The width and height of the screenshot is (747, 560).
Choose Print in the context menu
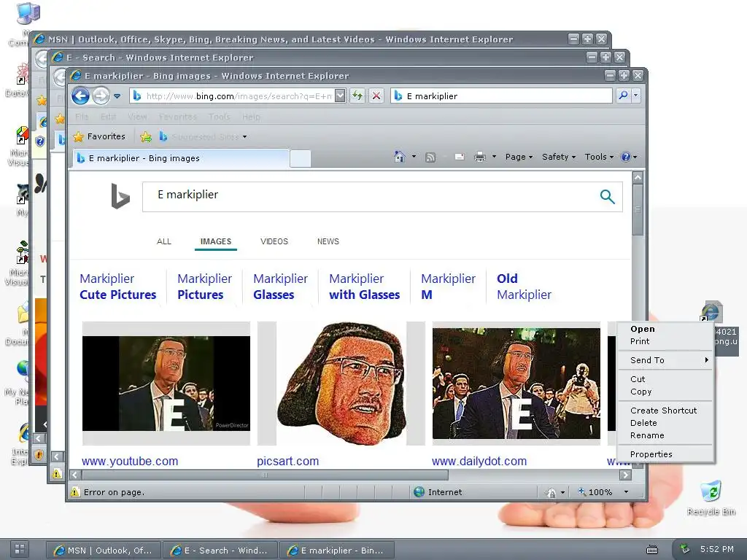(665, 341)
